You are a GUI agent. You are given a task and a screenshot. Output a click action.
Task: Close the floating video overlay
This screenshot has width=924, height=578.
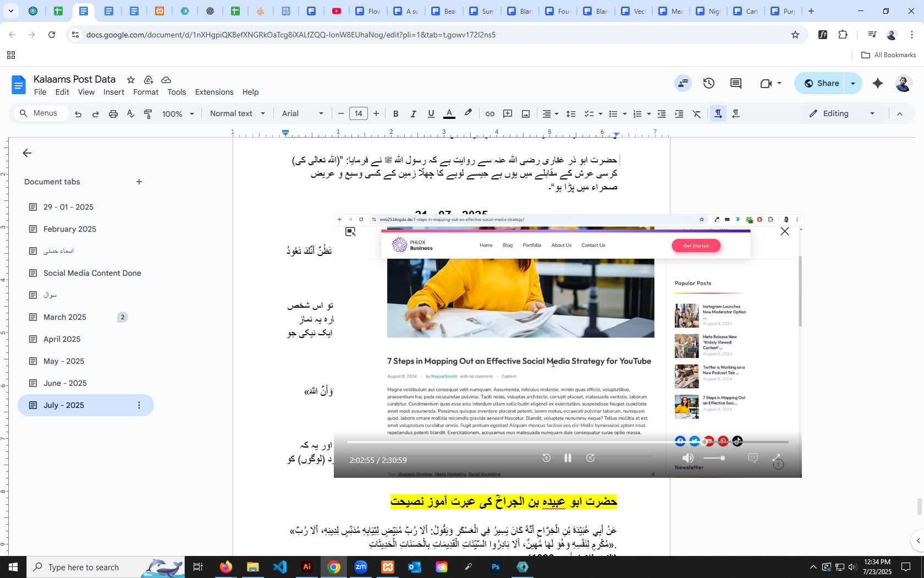click(785, 232)
